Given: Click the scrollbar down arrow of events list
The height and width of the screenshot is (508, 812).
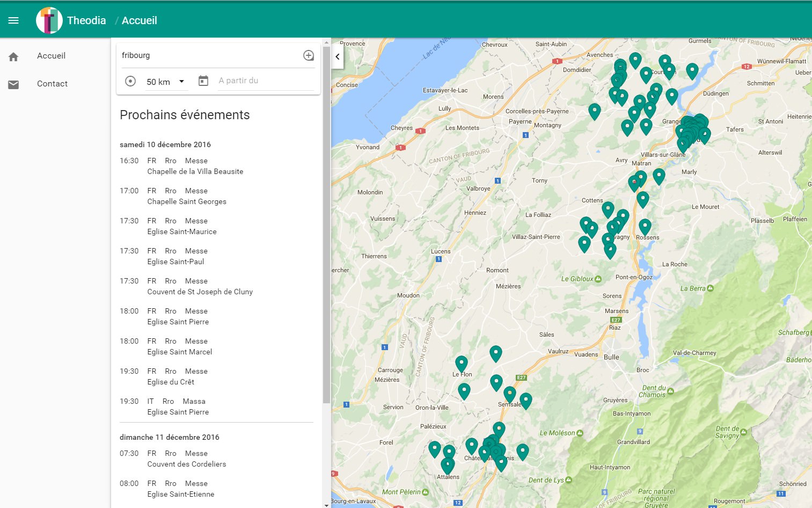Looking at the screenshot, I should click(326, 505).
